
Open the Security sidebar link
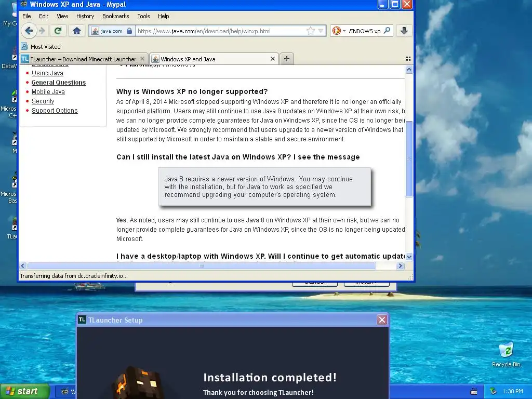43,101
